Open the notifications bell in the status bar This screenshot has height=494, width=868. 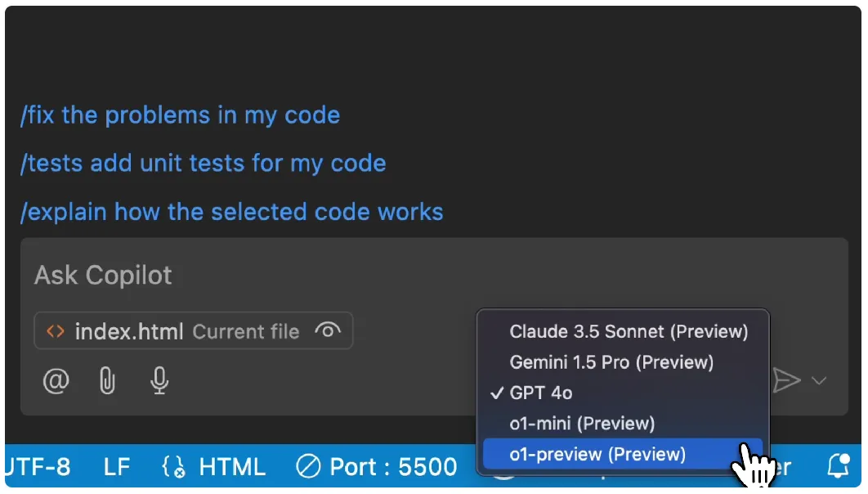(x=838, y=466)
